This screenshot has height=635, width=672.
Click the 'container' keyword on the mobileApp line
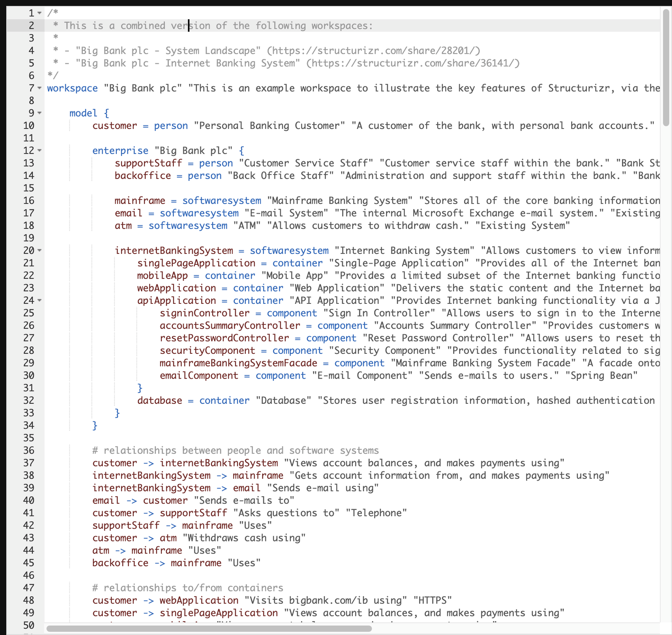point(229,275)
